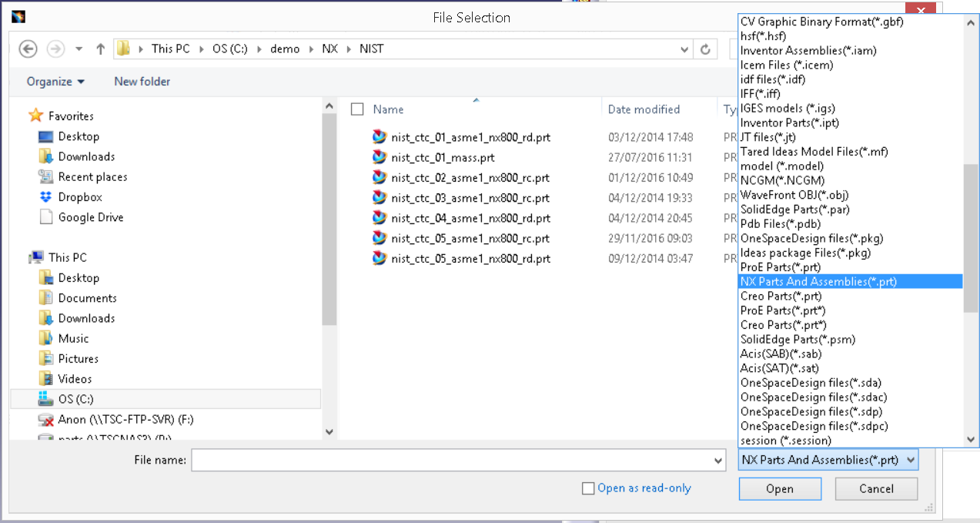
Task: Choose NX Parts And Assemblies(*.prt) in list
Action: (851, 282)
